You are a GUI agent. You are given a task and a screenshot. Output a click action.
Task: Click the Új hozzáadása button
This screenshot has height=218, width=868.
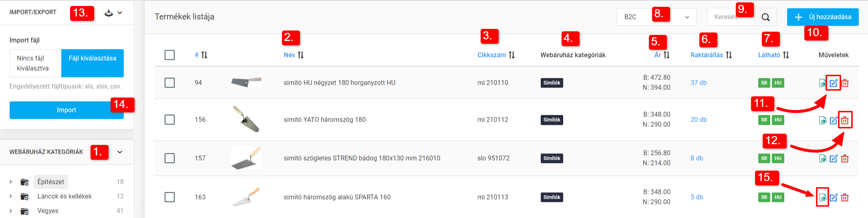822,17
